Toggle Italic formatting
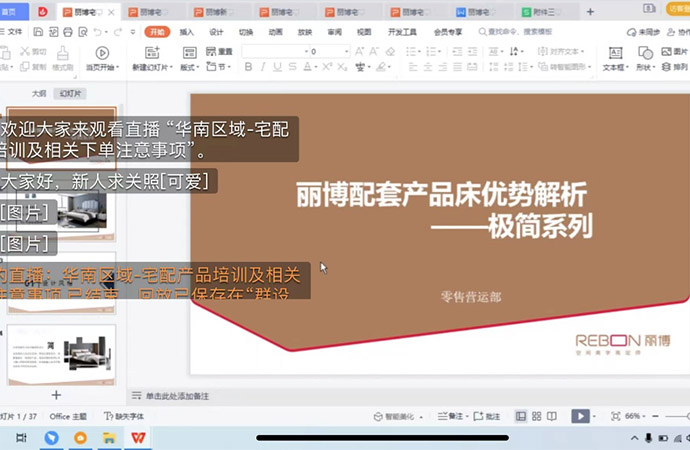Viewport: 690px width, 450px height. tap(263, 67)
